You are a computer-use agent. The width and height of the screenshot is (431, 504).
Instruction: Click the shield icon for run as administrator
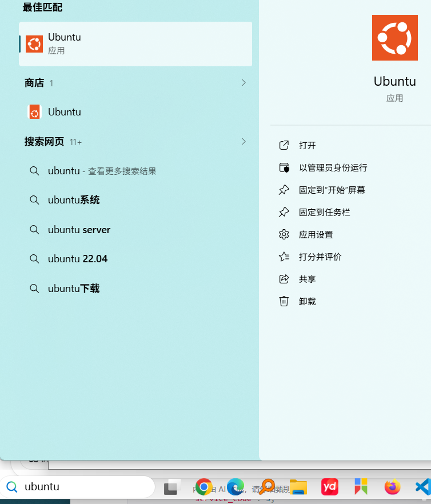pyautogui.click(x=284, y=167)
